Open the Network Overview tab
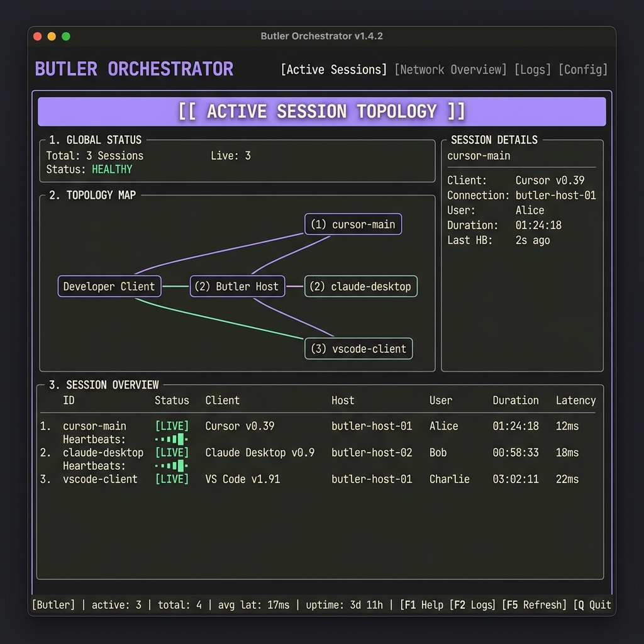The image size is (644, 644). click(x=450, y=69)
